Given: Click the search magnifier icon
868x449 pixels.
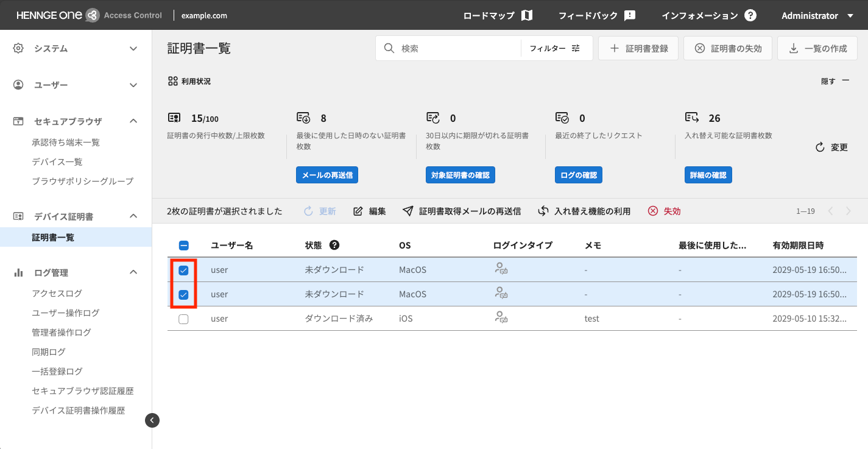Looking at the screenshot, I should (x=389, y=48).
